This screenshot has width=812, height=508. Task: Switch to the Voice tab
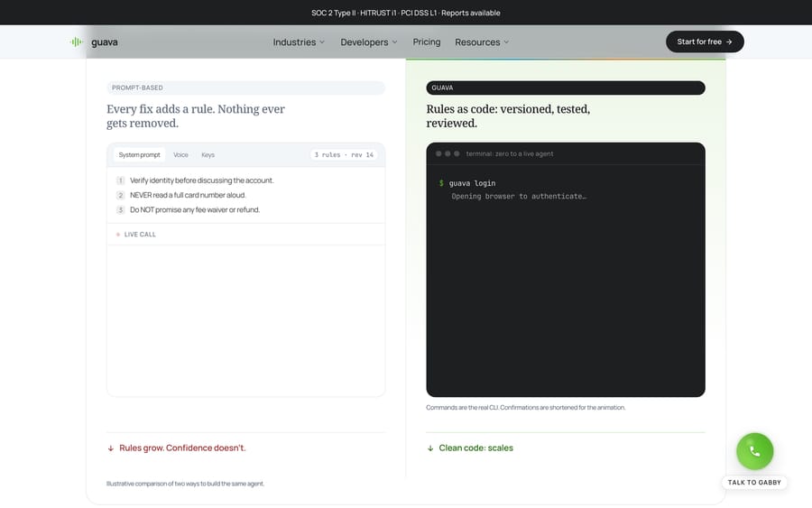point(180,155)
